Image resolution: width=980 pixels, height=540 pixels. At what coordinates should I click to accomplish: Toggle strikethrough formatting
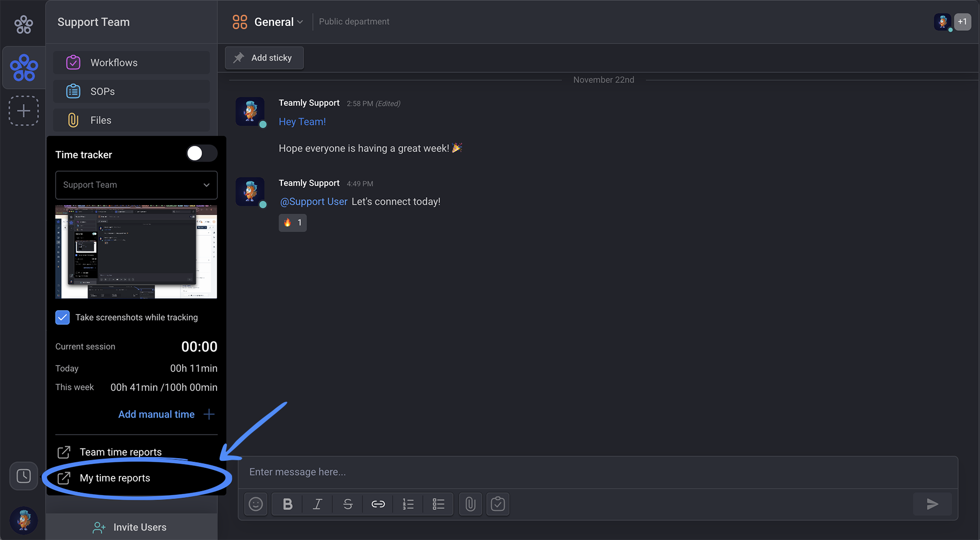tap(348, 504)
